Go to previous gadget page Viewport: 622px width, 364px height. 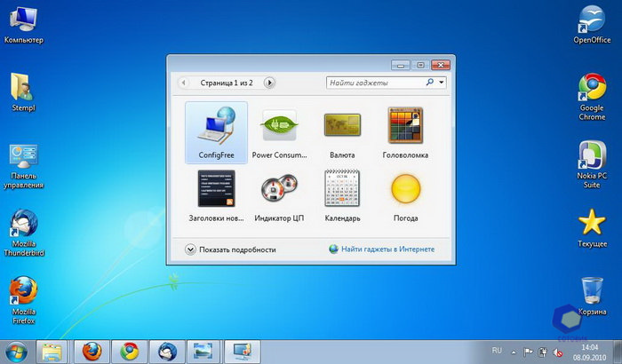tap(185, 83)
